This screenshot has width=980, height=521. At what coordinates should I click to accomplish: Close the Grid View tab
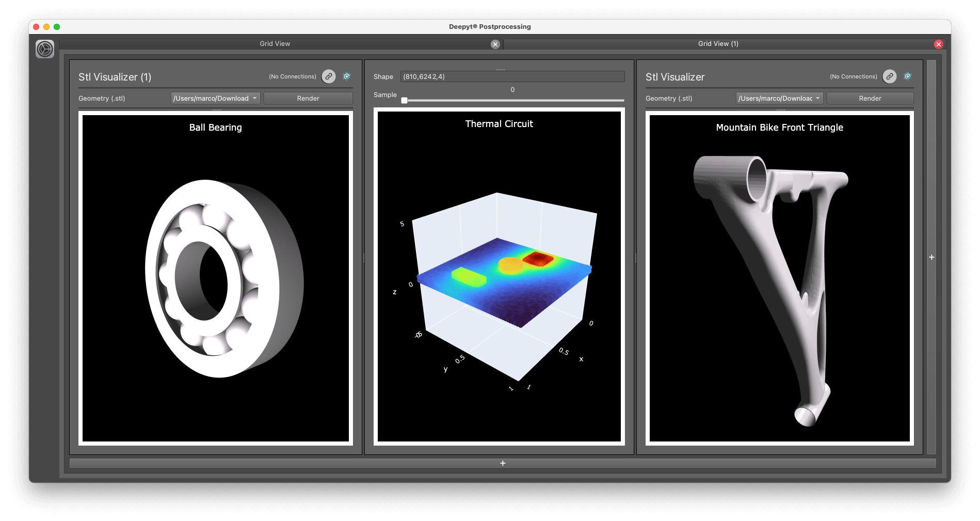tap(495, 44)
